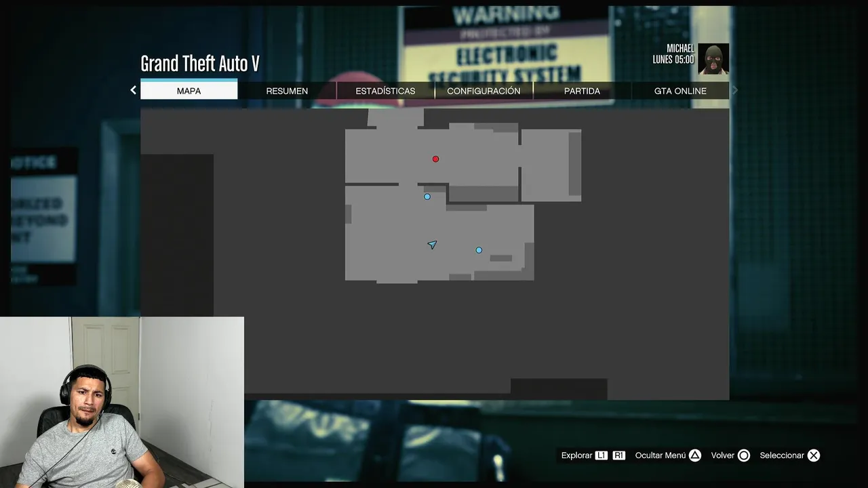Click the cross Seleccionar icon
This screenshot has height=488, width=868.
(x=814, y=455)
